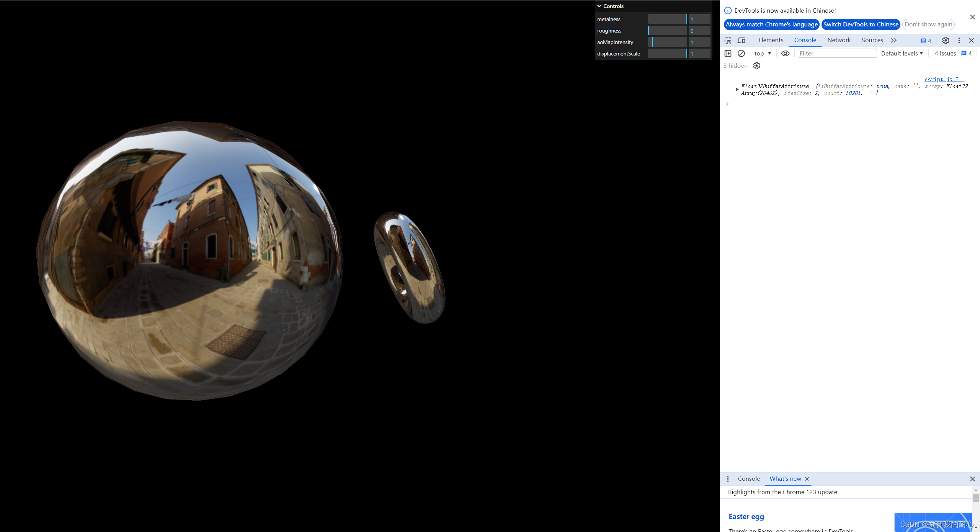Switch to the Network tab
The width and height of the screenshot is (980, 532).
[839, 40]
